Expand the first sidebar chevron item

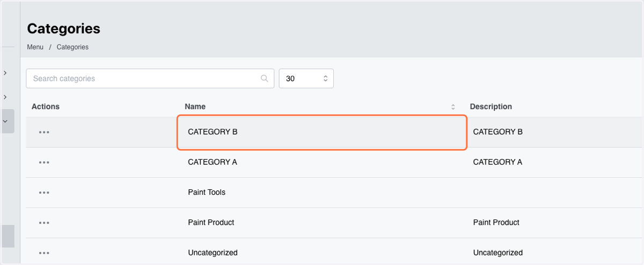(5, 72)
